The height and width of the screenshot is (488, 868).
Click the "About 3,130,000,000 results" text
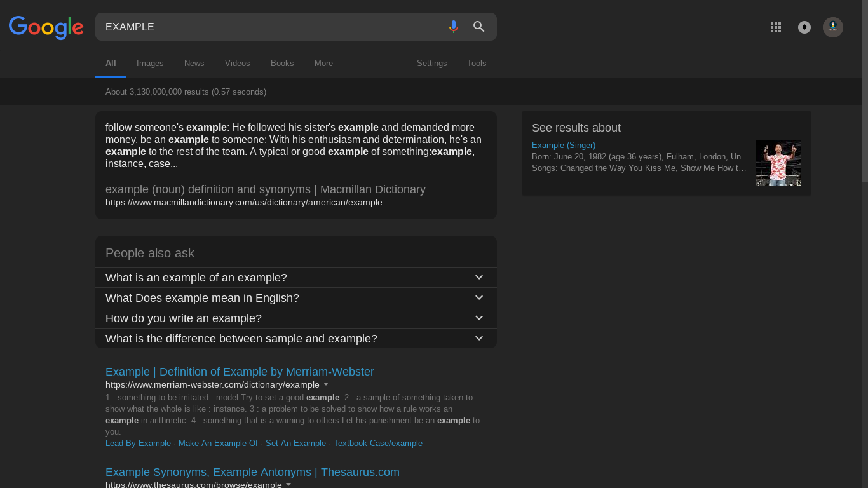click(x=186, y=92)
